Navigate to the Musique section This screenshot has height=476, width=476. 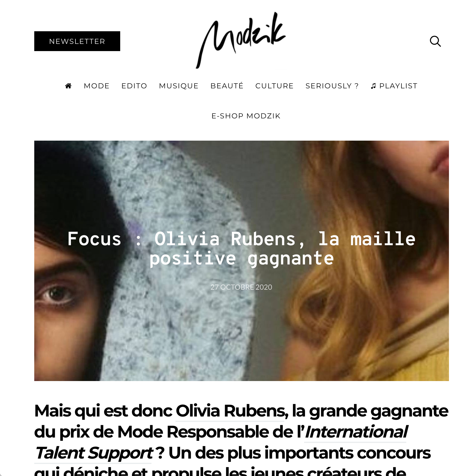click(x=179, y=86)
